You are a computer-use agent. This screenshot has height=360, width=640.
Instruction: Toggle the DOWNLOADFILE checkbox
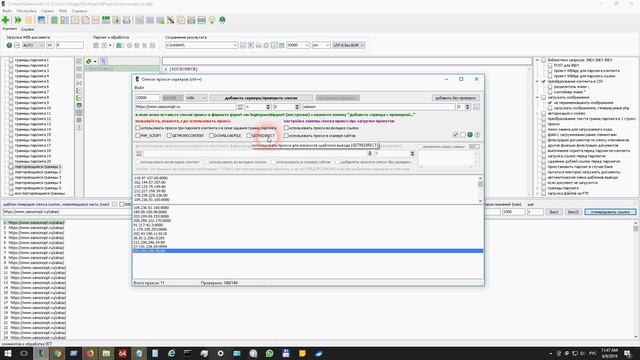(x=211, y=136)
